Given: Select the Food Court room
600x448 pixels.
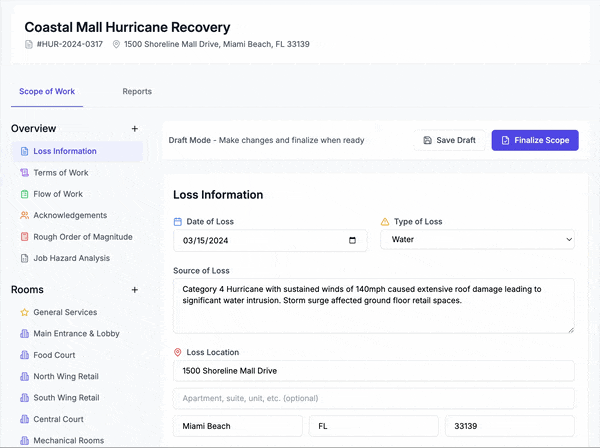Looking at the screenshot, I should coord(56,355).
